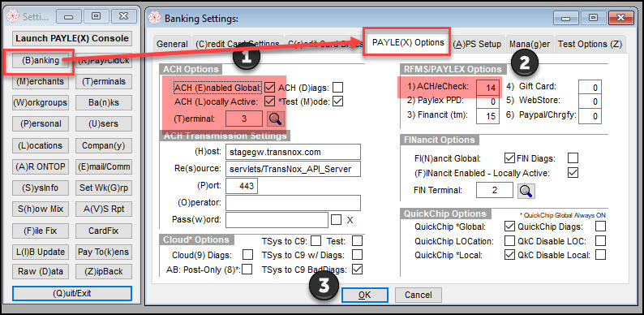
Task: Check QkC Disable LOC checkbox
Action: click(x=600, y=240)
